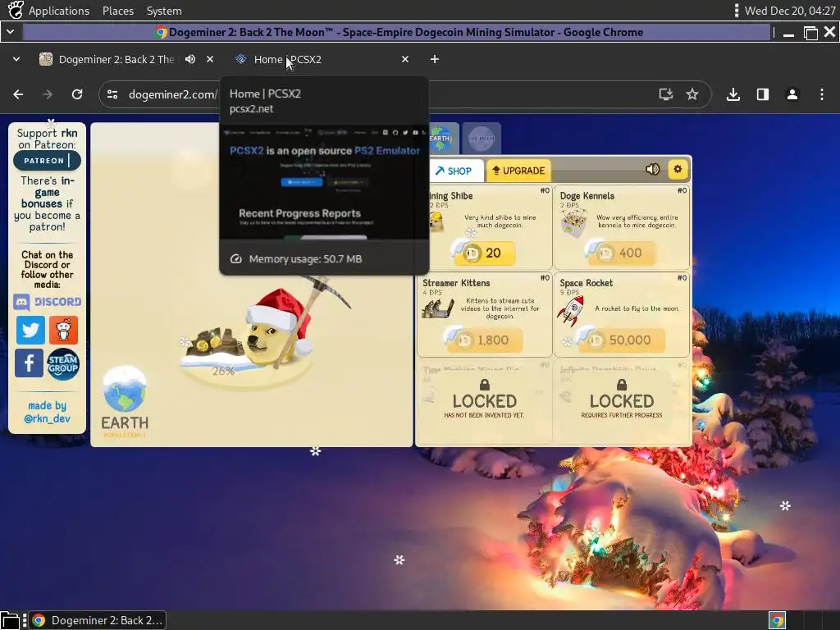Open the Chrome profile menu
Screen dimensions: 840x630
(x=792, y=95)
